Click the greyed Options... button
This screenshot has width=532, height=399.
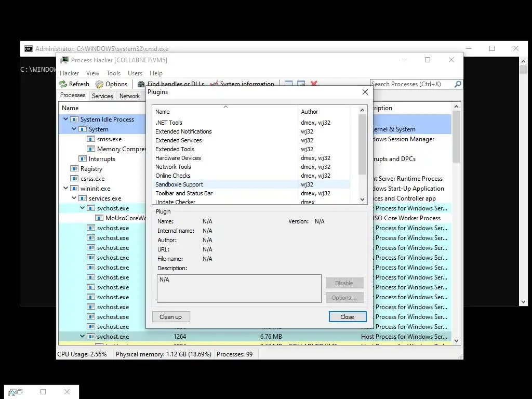(344, 298)
